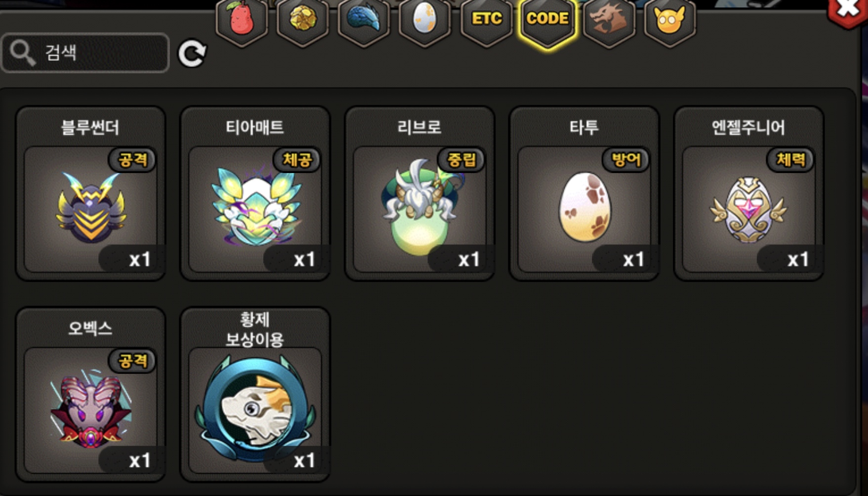The height and width of the screenshot is (496, 868).
Task: Select the 엔젤주니어 egg item card
Action: tap(748, 193)
